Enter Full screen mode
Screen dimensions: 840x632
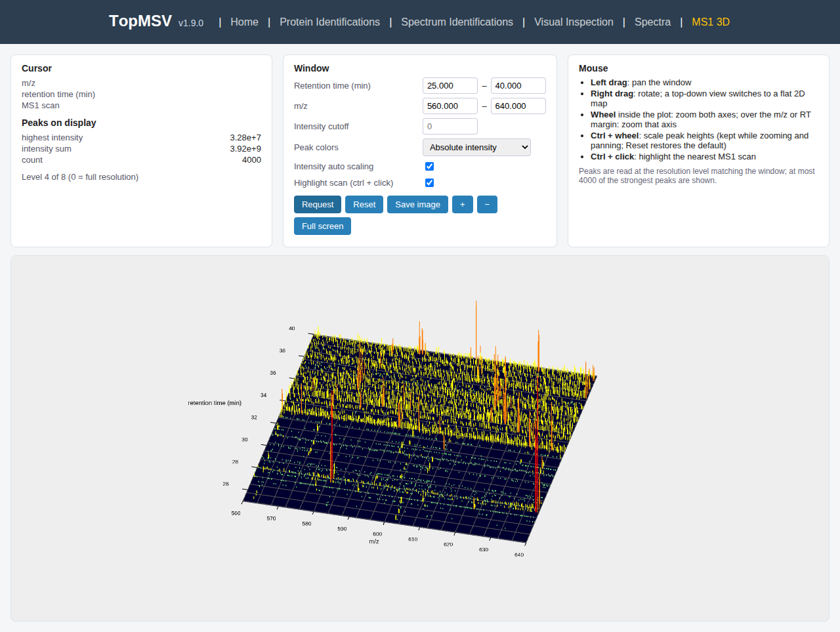[x=322, y=226]
